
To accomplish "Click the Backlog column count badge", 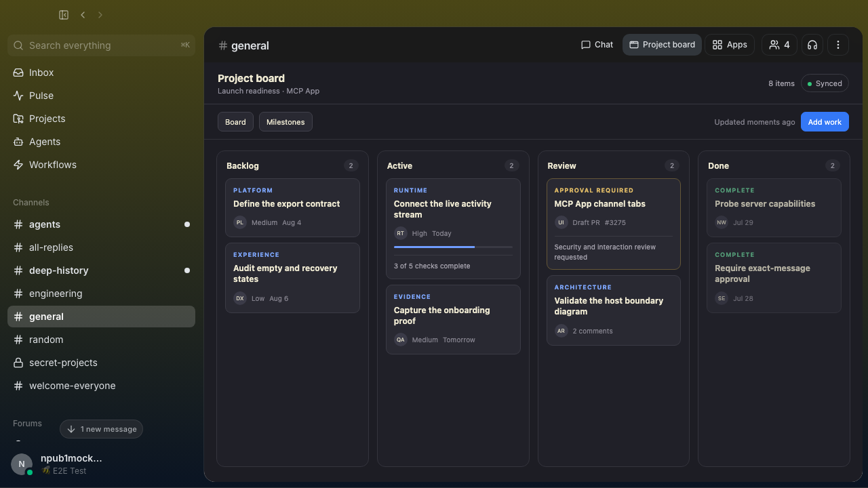I will point(351,165).
